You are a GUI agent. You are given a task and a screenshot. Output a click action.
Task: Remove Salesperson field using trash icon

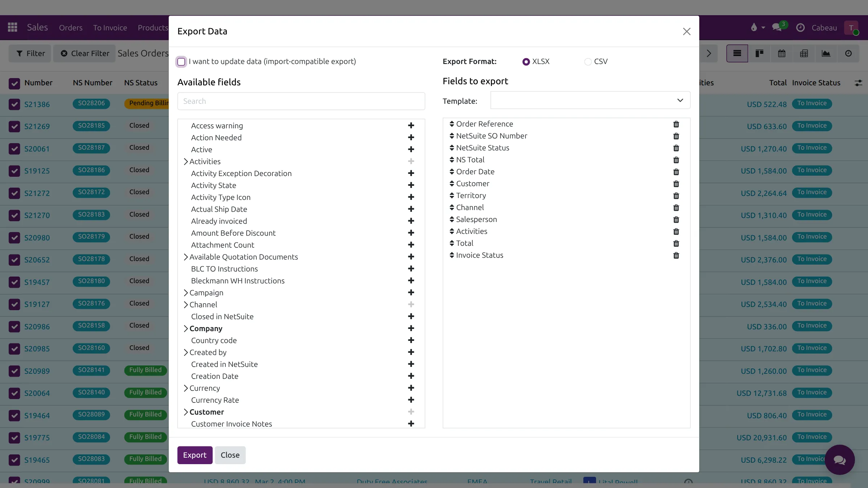(676, 219)
